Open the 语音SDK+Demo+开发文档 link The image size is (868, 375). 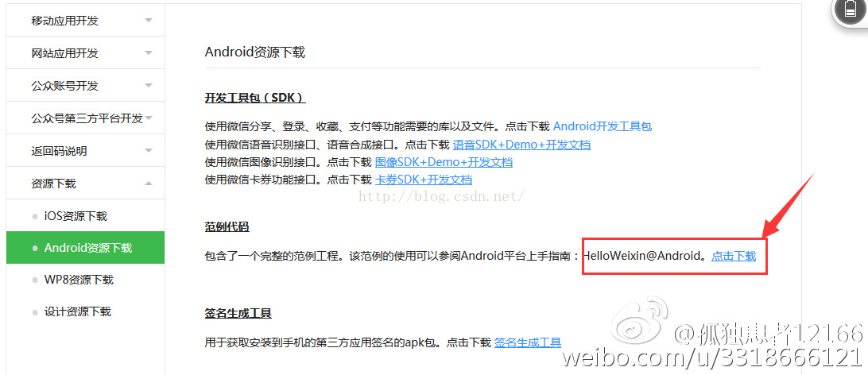tap(521, 145)
